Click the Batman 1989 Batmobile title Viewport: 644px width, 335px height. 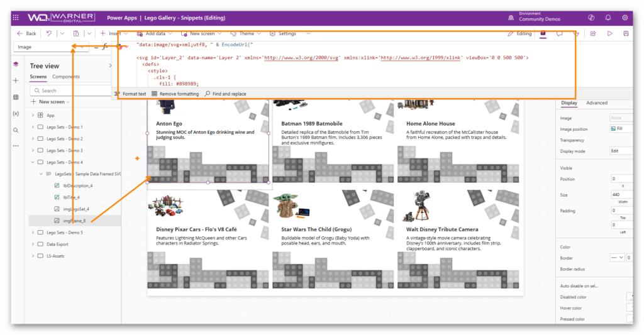coord(312,124)
